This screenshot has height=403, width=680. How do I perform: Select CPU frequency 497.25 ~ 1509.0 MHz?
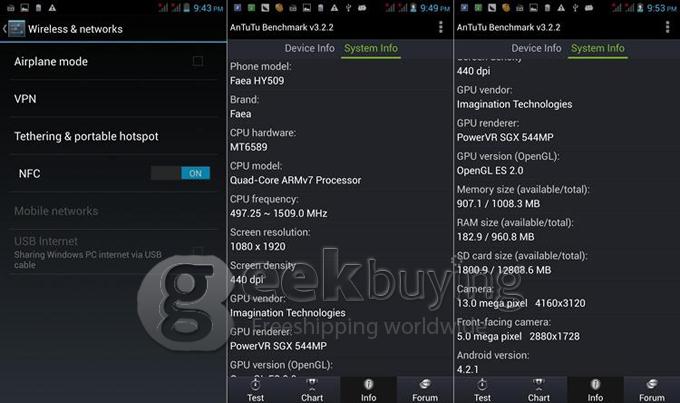[x=278, y=213]
